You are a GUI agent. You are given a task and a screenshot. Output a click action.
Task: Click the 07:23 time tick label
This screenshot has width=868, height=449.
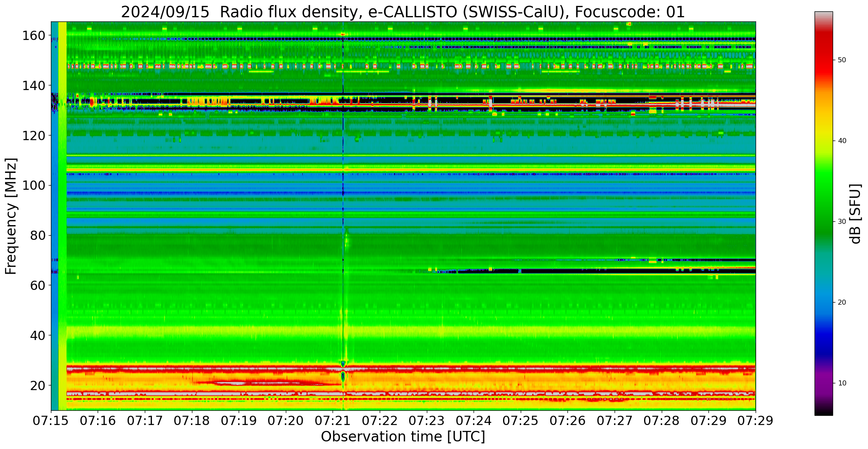427,420
